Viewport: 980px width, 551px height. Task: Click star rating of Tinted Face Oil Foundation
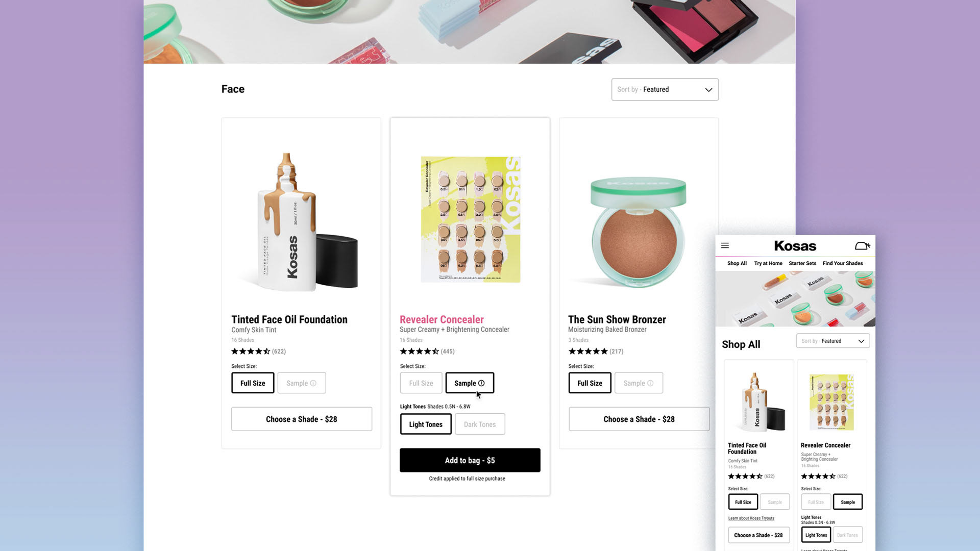coord(251,351)
